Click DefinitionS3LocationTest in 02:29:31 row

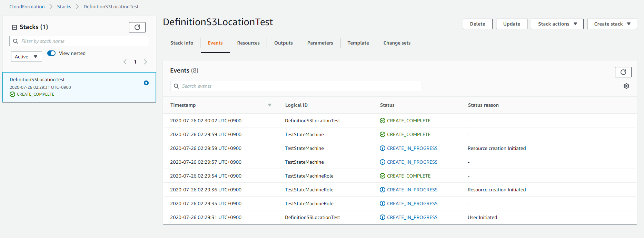[x=313, y=217]
